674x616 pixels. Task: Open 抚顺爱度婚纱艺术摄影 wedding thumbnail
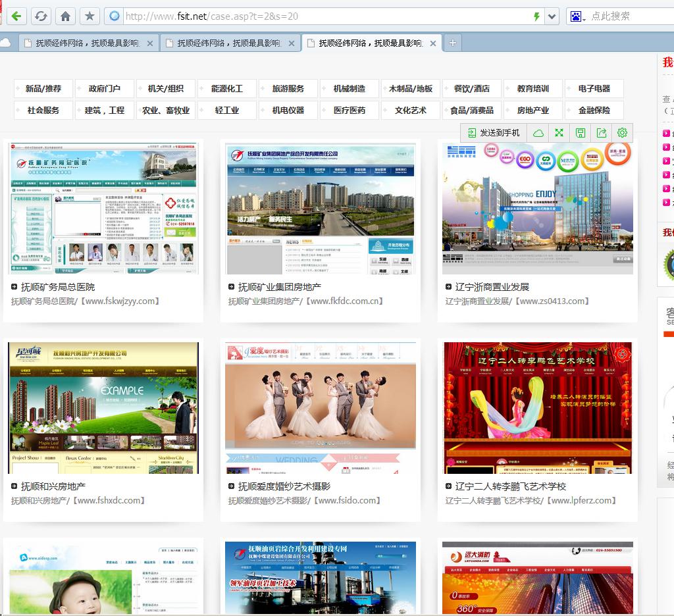pyautogui.click(x=321, y=408)
